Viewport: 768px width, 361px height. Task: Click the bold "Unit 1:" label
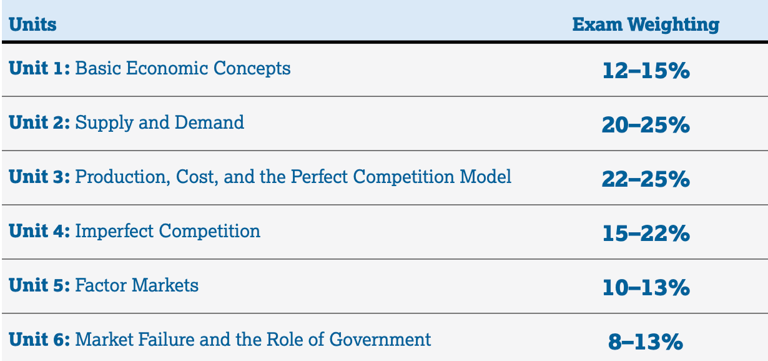(x=40, y=68)
